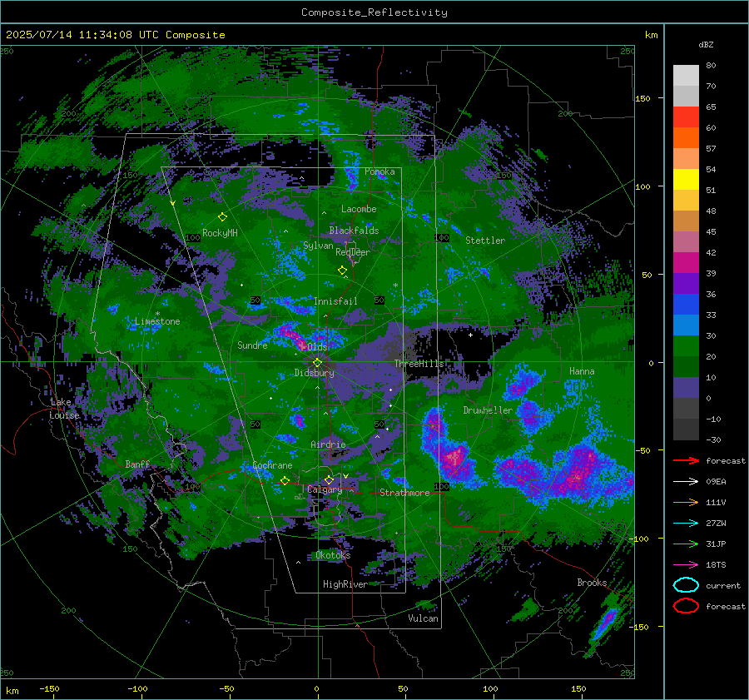Select the purple 36-39 dBZ swatch

click(686, 284)
